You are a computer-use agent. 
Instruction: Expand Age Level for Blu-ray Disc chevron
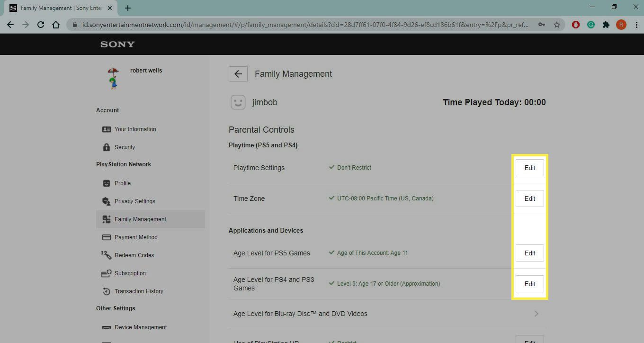point(536,314)
